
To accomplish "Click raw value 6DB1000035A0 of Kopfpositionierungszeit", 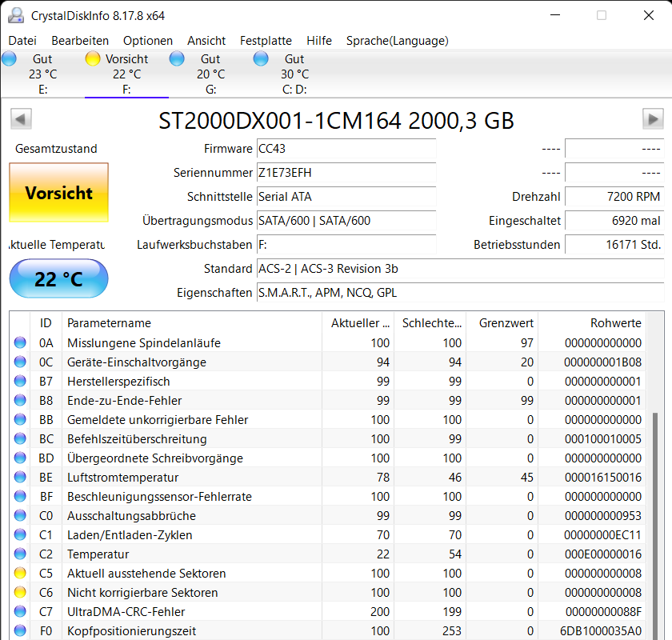I will pyautogui.click(x=601, y=631).
